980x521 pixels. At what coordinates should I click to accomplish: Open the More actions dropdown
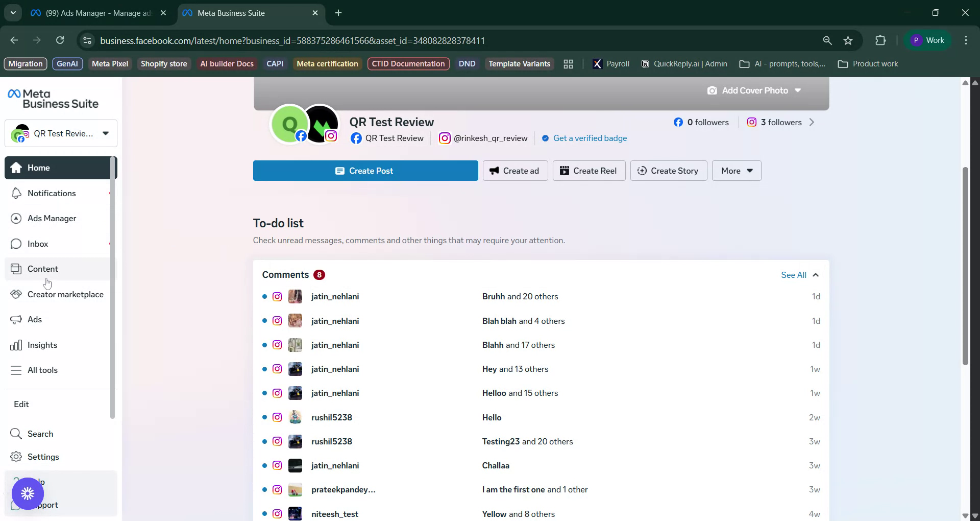pos(737,171)
